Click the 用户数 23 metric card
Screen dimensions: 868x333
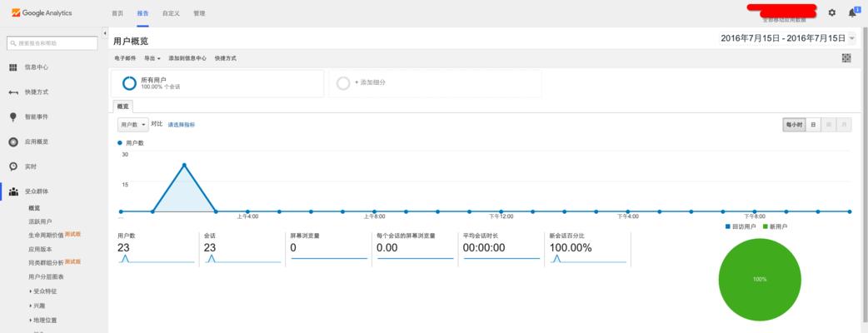[x=156, y=248]
